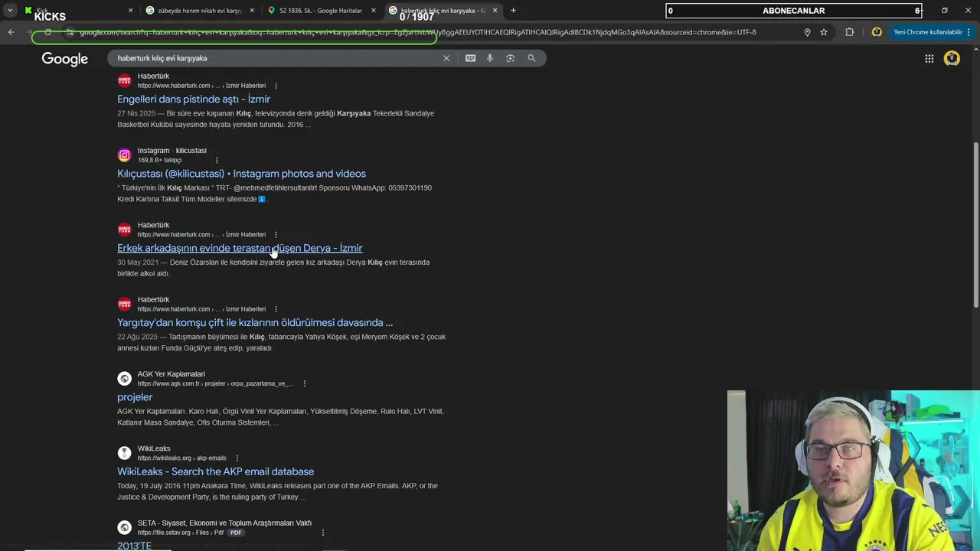Open result options for Engelleri dans pistinde
Image resolution: width=980 pixels, height=551 pixels.
coord(276,86)
